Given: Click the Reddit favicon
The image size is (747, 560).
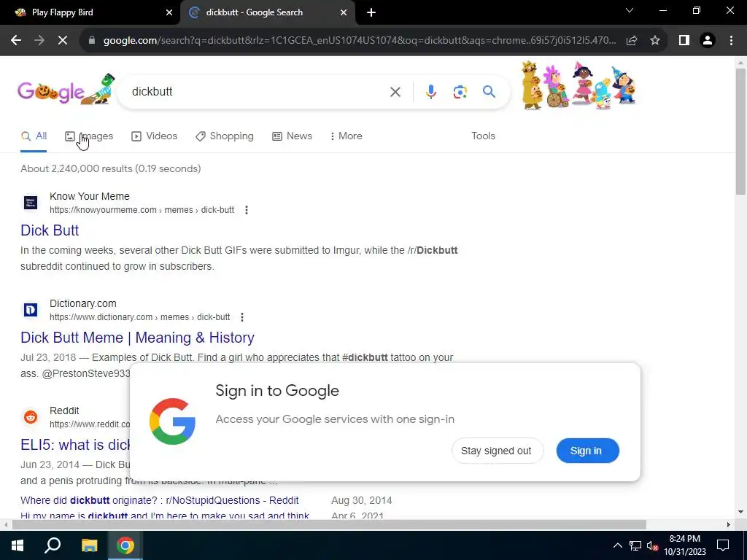Looking at the screenshot, I should click(x=31, y=417).
